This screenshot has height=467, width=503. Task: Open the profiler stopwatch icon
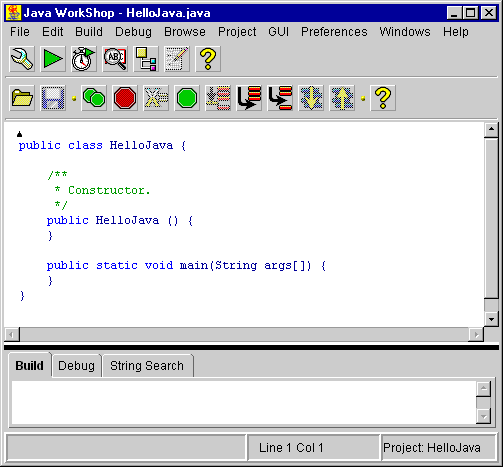[84, 59]
